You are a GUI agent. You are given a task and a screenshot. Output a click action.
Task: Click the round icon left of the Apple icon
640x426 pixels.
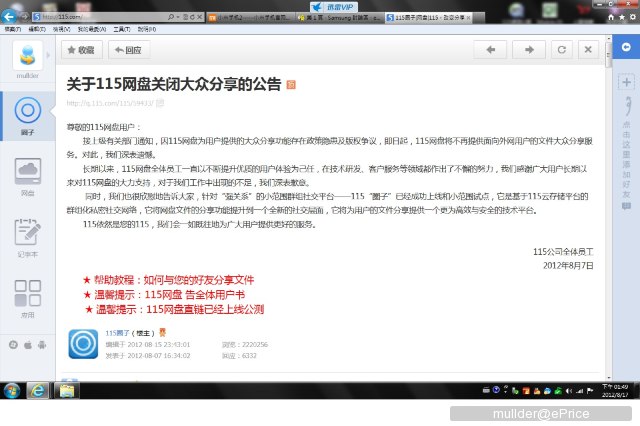pos(13,345)
